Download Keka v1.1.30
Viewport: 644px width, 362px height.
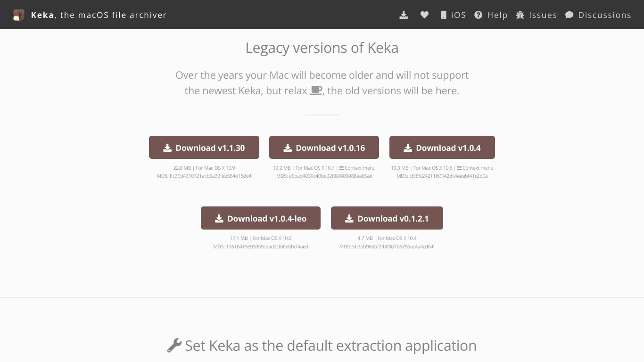click(204, 148)
